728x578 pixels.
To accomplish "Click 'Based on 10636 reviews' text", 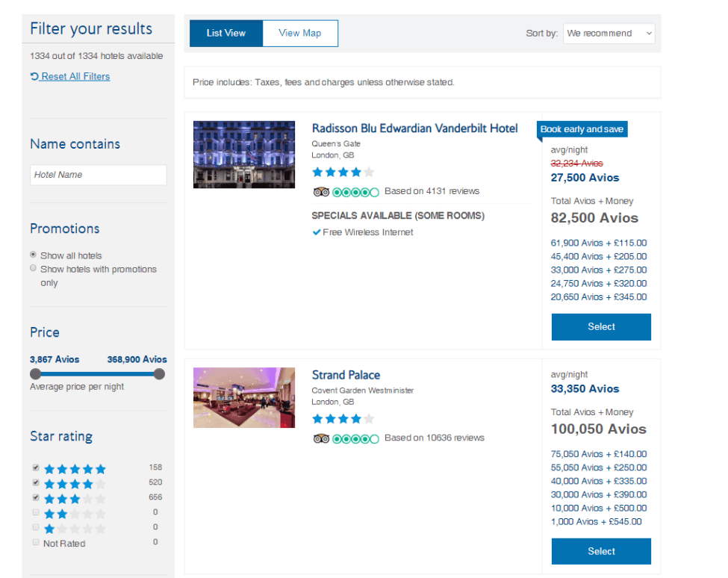I will click(x=434, y=438).
